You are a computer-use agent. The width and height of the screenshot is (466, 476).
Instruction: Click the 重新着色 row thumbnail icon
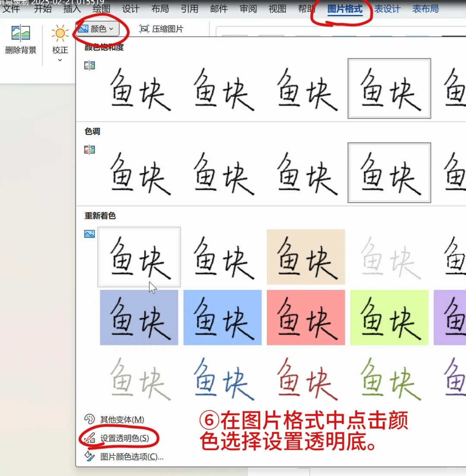[x=89, y=234]
